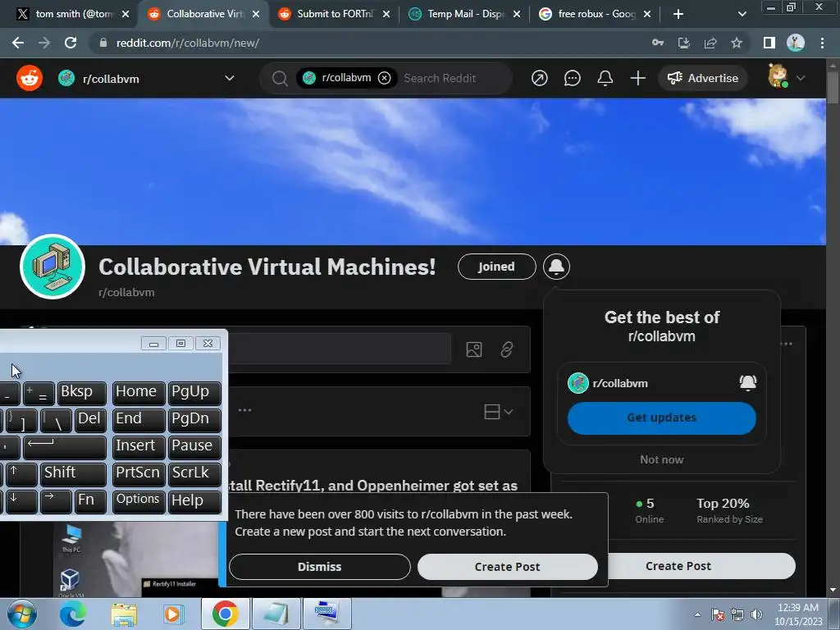This screenshot has height=630, width=840.
Task: Toggle Fn key on on-screen keyboard
Action: point(90,501)
